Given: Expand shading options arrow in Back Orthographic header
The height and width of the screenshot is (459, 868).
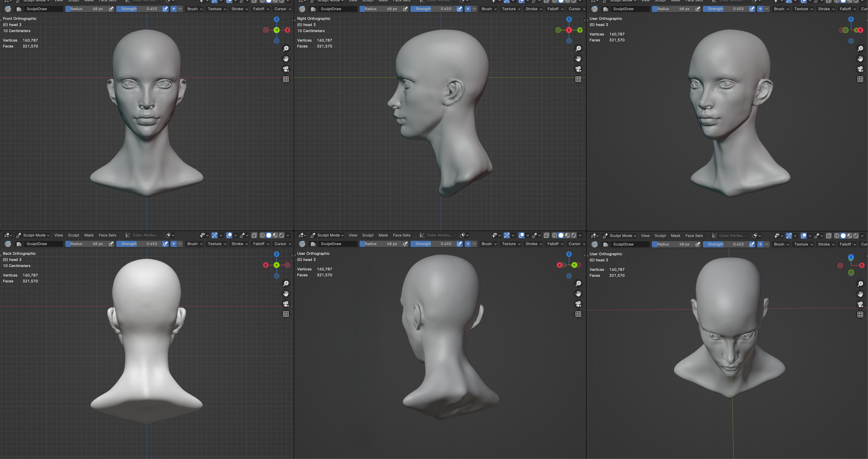Looking at the screenshot, I should (x=288, y=235).
